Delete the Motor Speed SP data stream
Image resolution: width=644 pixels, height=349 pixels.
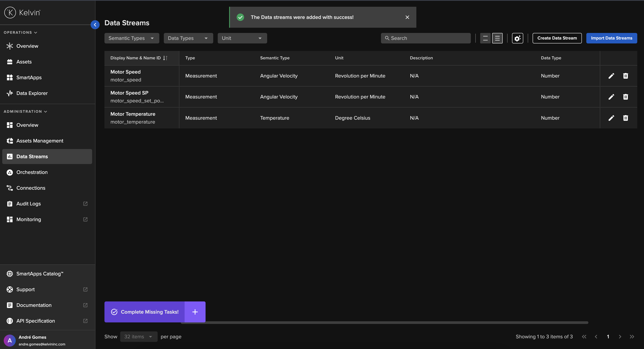point(625,97)
